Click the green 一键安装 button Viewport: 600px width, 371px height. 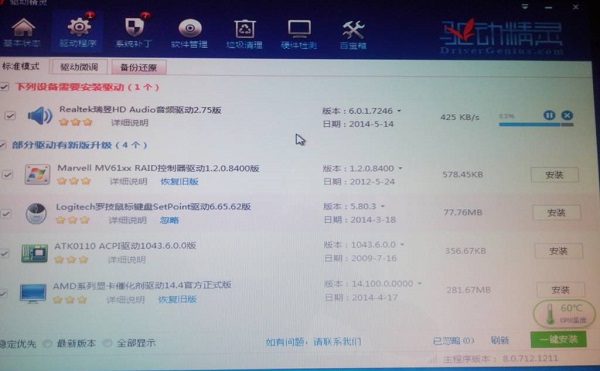(558, 339)
